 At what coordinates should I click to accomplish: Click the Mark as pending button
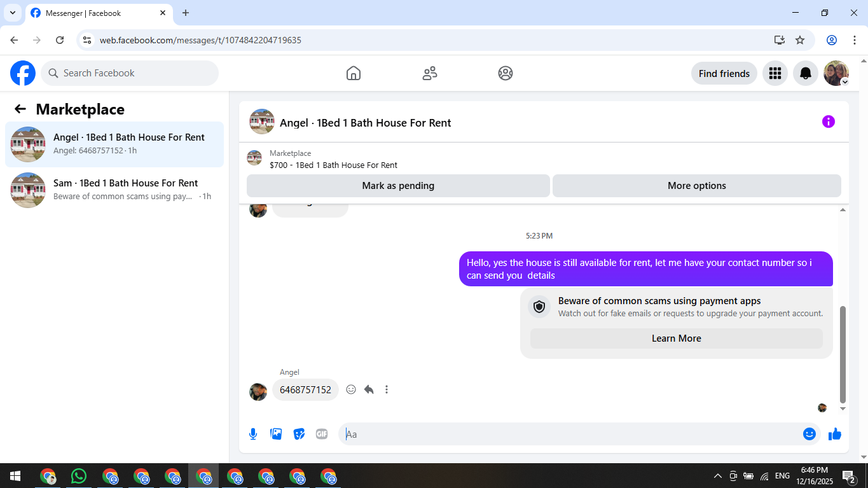click(x=398, y=186)
